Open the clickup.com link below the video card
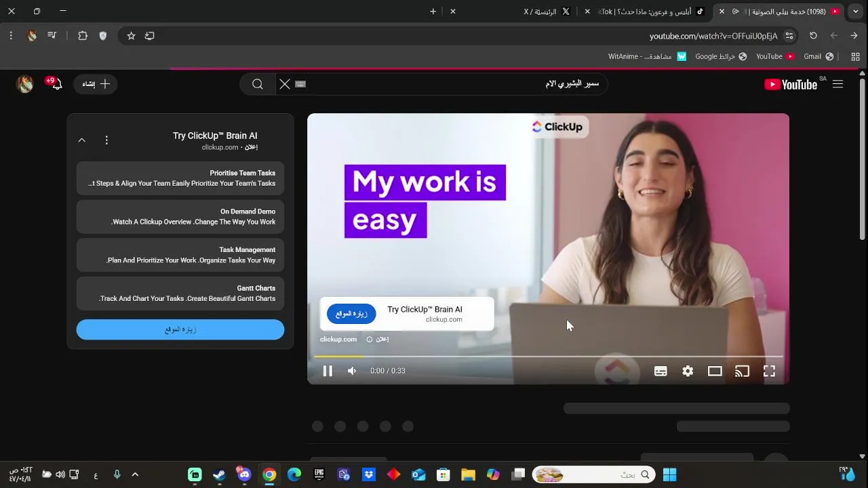The width and height of the screenshot is (868, 488). tap(338, 339)
